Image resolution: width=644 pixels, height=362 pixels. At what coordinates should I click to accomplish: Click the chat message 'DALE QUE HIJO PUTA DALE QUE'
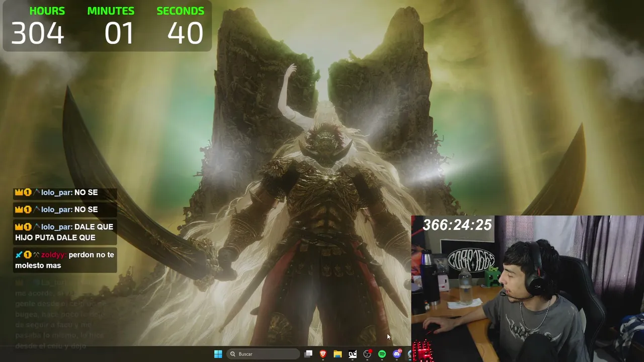click(64, 232)
